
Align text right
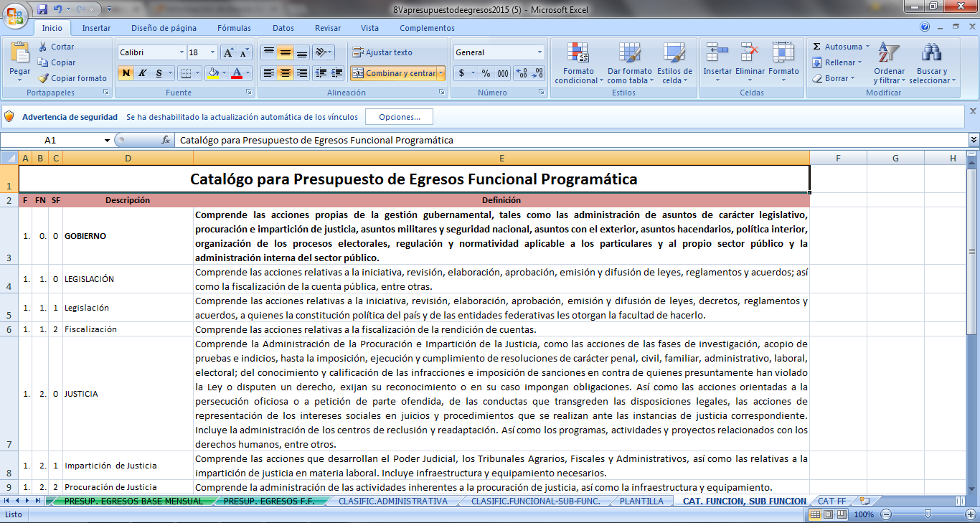(302, 73)
